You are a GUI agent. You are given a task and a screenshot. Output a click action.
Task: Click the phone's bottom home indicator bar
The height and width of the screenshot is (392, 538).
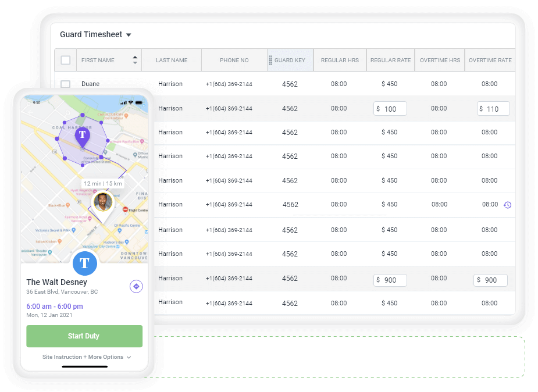click(x=85, y=366)
